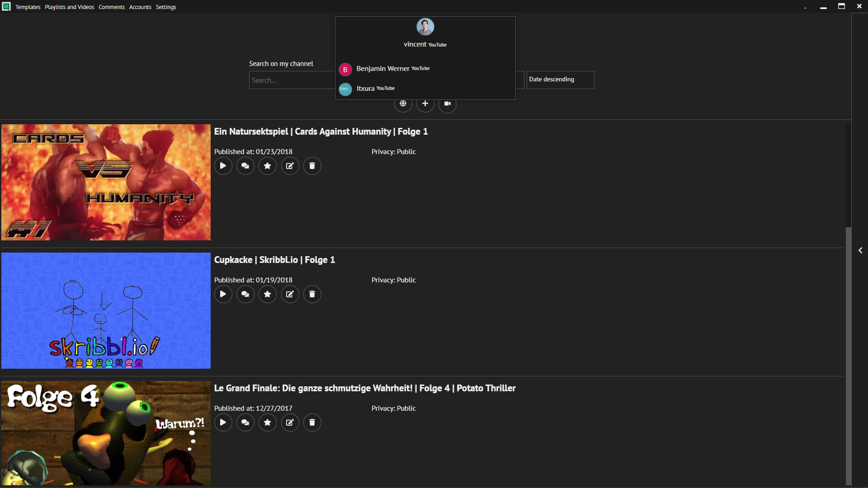Open the Settings menu
Viewport: 868px width, 488px height.
[165, 7]
